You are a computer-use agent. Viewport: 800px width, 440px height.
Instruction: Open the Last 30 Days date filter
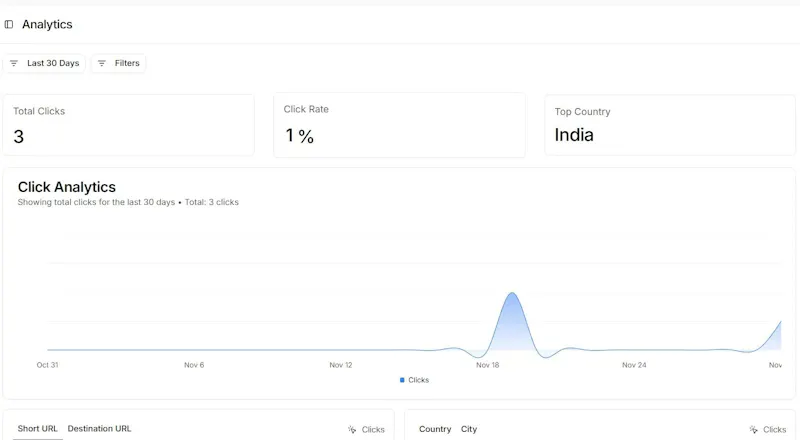tap(44, 63)
